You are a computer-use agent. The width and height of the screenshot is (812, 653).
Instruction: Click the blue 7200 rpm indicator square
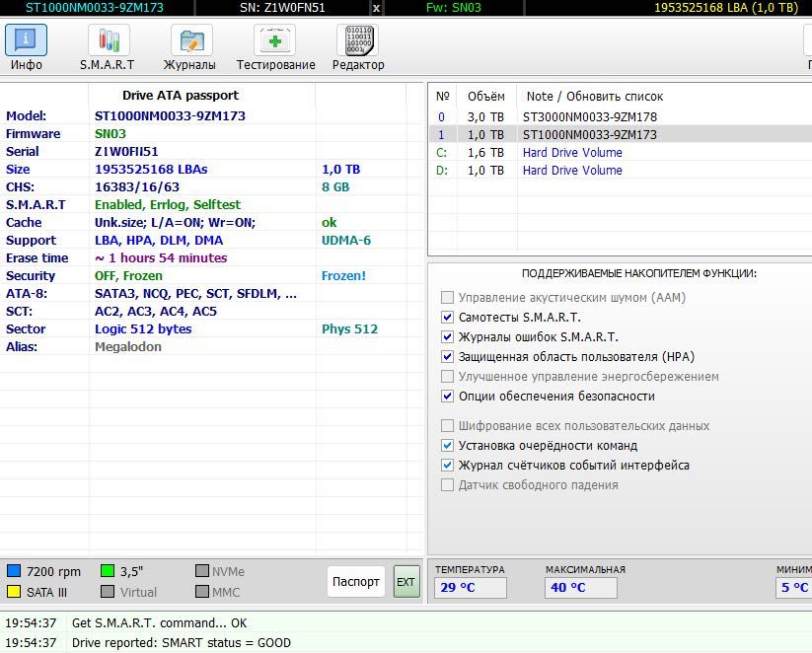pos(14,571)
